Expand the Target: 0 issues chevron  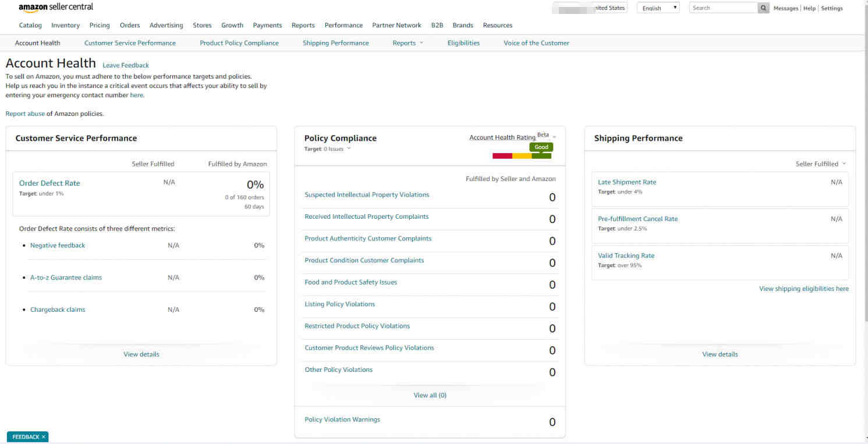[349, 148]
